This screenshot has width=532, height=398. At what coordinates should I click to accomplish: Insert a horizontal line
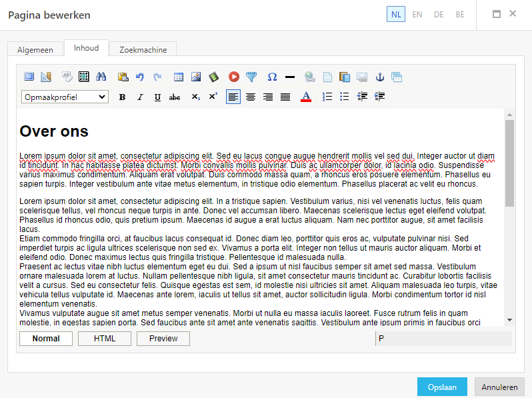coord(290,77)
